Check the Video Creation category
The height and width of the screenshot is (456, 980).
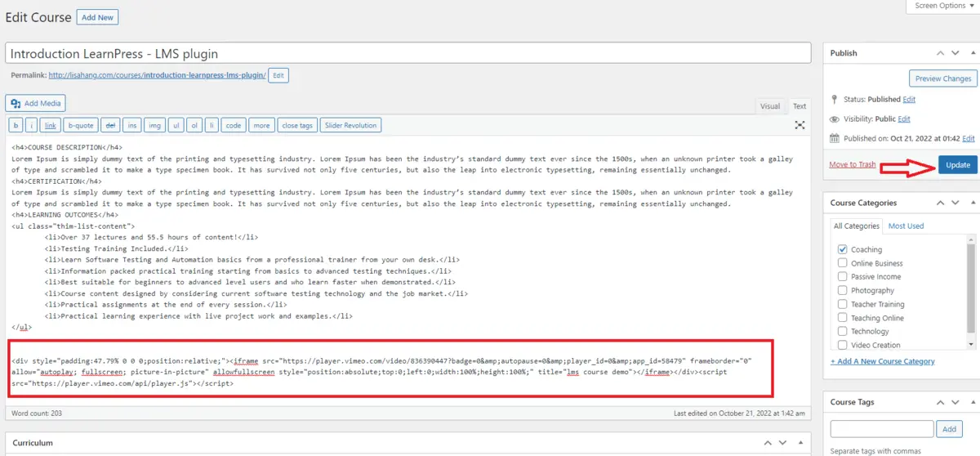842,344
